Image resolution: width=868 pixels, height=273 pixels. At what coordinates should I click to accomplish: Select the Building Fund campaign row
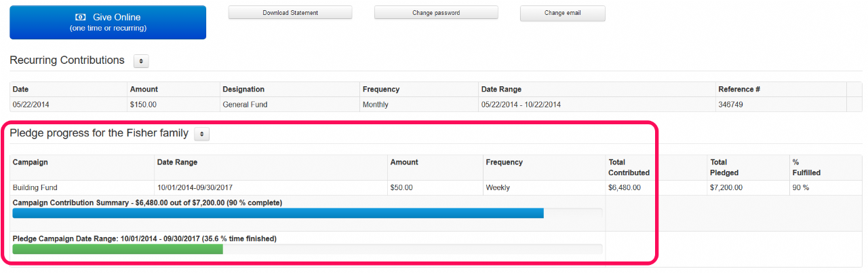tap(436, 188)
